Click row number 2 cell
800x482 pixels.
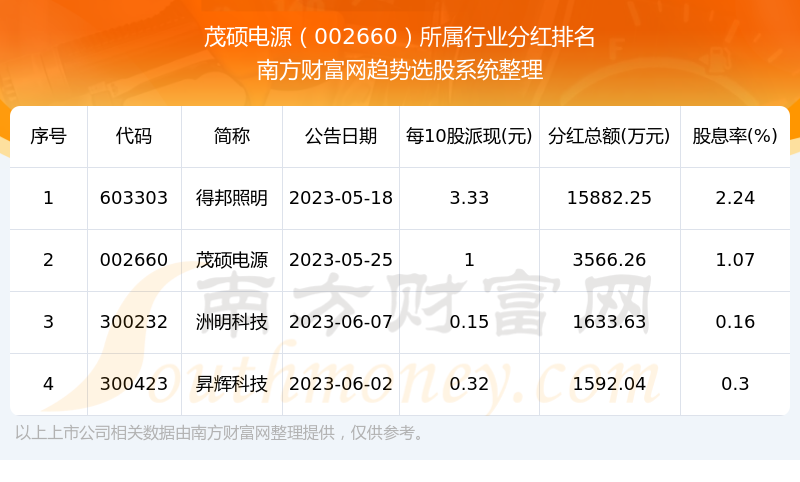[48, 260]
